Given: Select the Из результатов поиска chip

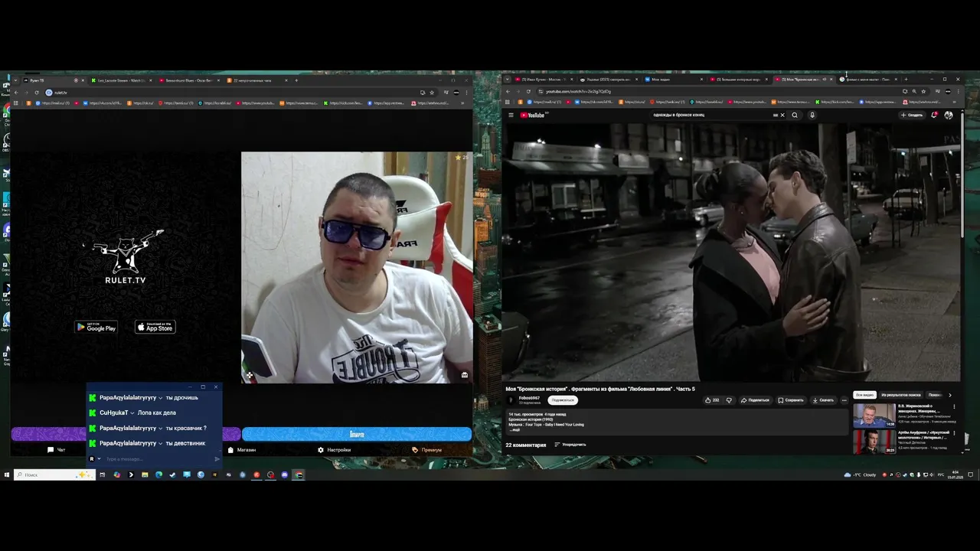Looking at the screenshot, I should [x=901, y=395].
